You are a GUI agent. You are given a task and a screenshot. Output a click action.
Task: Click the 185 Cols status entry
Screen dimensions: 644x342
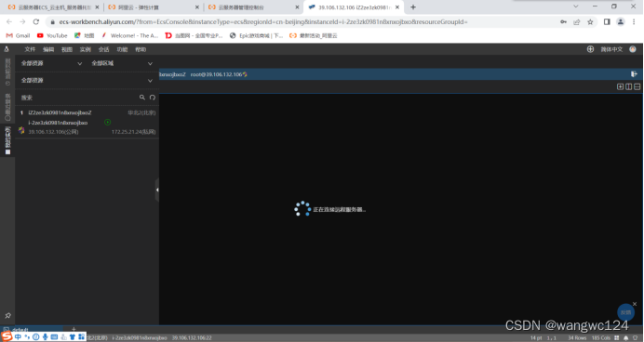[x=601, y=338]
